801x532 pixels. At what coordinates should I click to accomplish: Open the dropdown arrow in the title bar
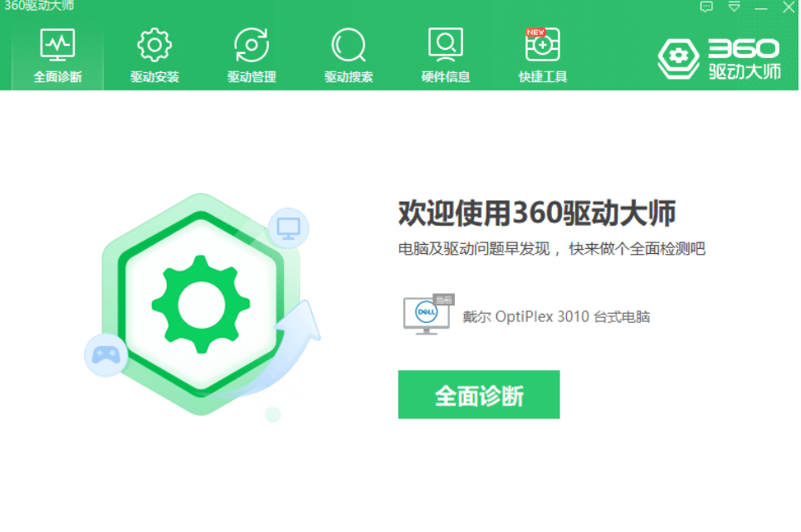click(x=733, y=7)
